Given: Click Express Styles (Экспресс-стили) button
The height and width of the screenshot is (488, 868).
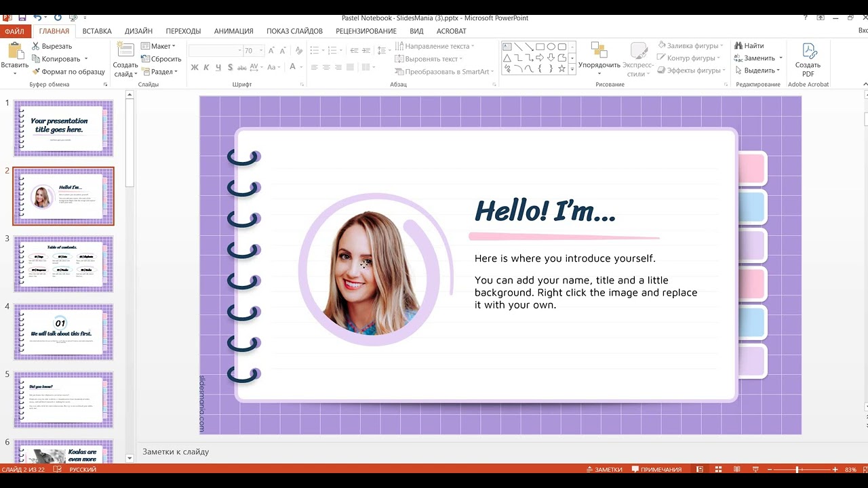Looking at the screenshot, I should tap(638, 58).
